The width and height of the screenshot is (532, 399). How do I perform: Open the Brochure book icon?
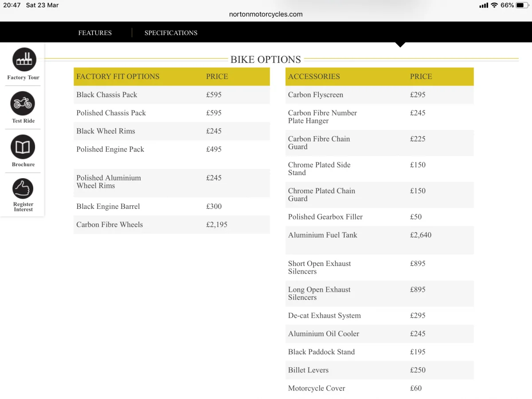click(x=23, y=147)
